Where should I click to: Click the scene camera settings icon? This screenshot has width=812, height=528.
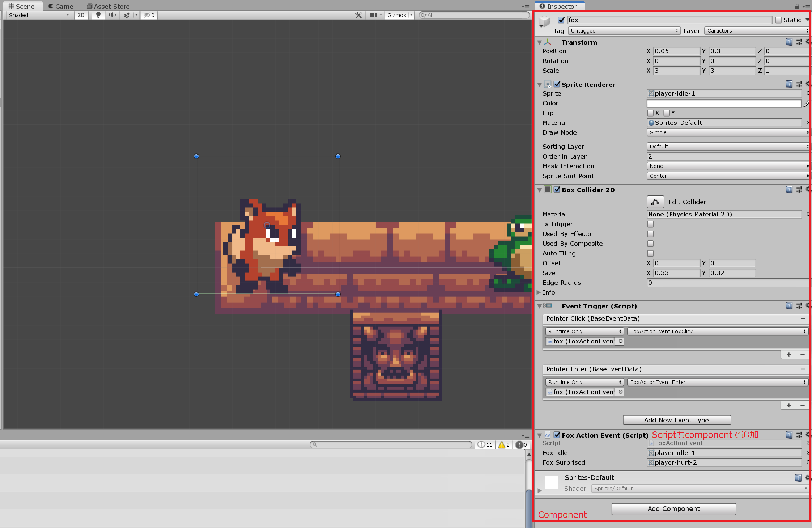click(373, 15)
